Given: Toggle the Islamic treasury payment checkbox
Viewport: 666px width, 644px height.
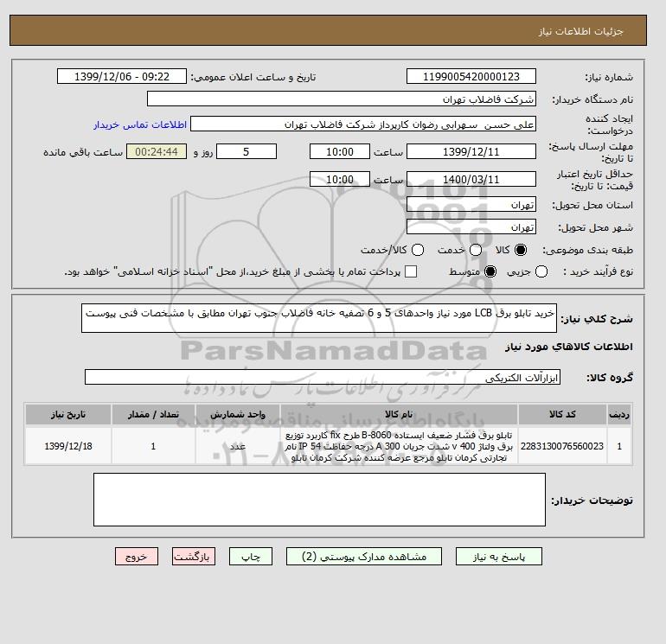Looking at the screenshot, I should (411, 271).
